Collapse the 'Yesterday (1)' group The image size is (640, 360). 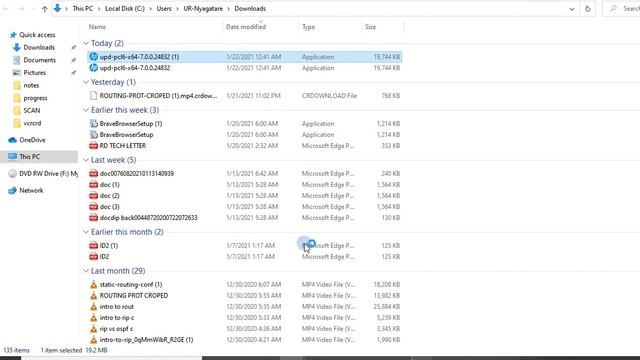(x=86, y=82)
